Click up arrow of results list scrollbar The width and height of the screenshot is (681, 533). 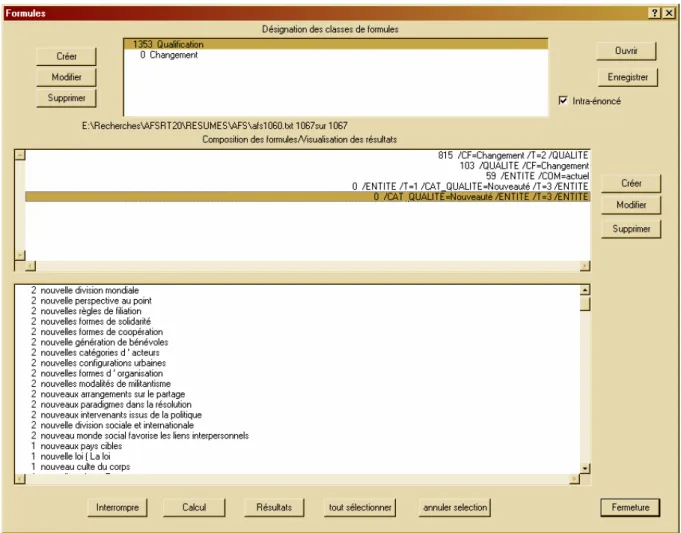pos(585,290)
